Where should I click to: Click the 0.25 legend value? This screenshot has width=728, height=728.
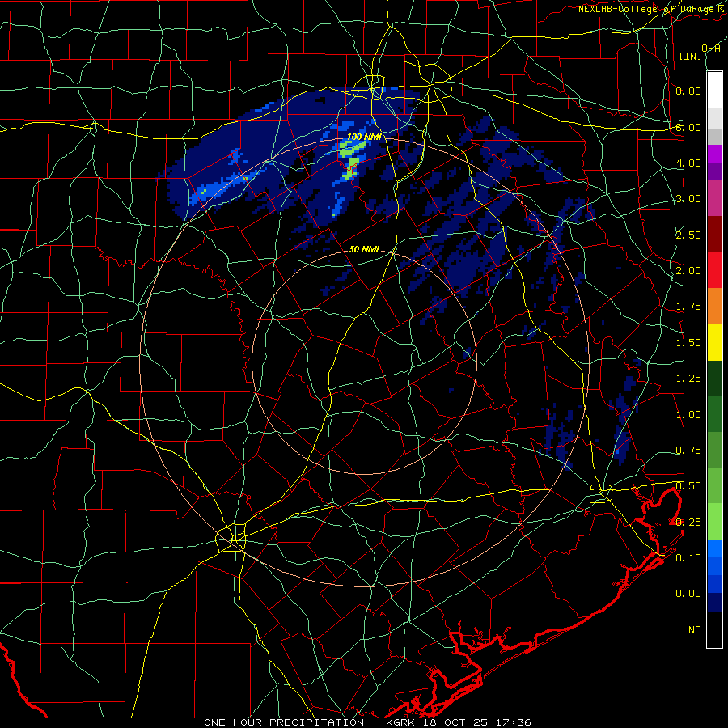(688, 523)
